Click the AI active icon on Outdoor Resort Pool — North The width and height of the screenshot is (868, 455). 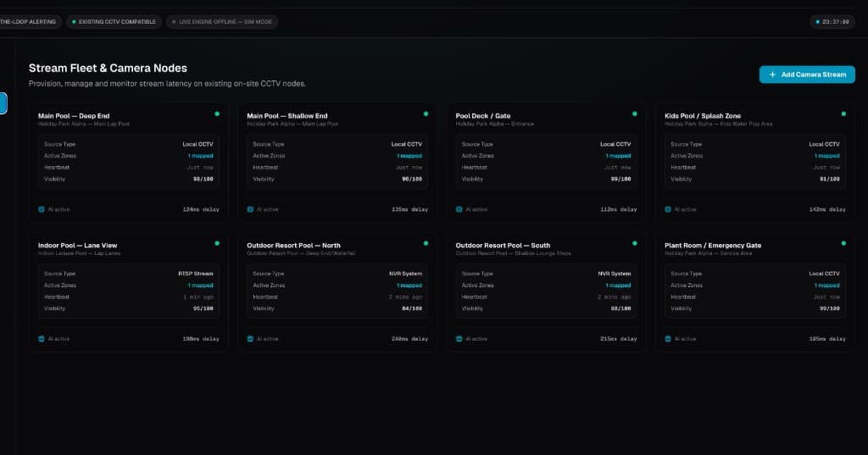(250, 339)
